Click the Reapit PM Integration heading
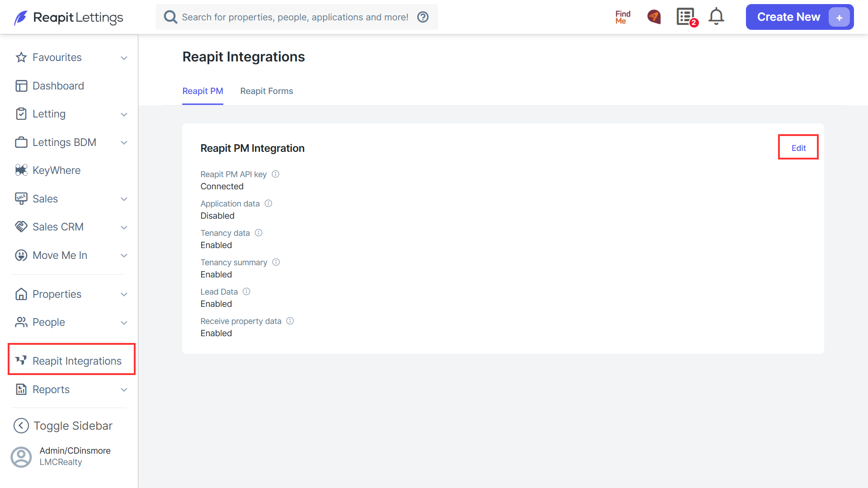 252,148
